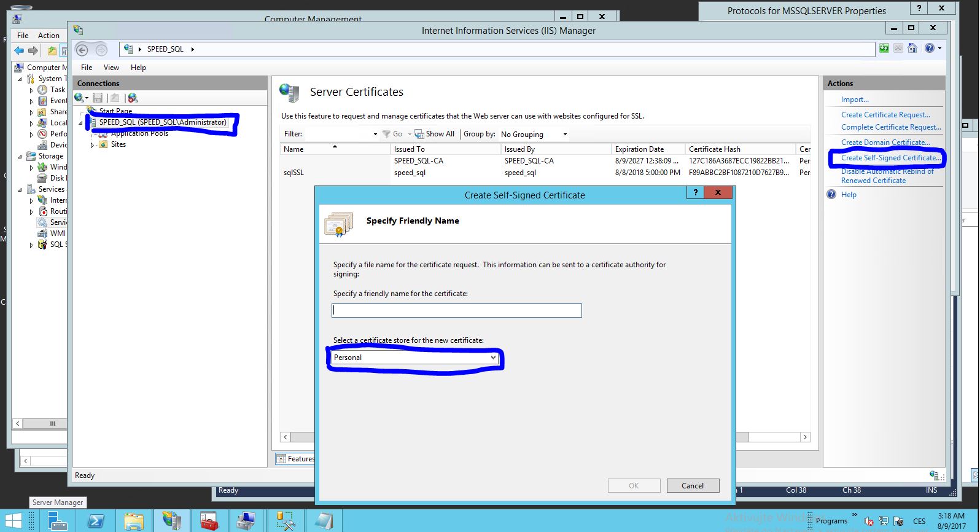
Task: Click the certificate list horizontal scrollbar
Action: coord(545,437)
